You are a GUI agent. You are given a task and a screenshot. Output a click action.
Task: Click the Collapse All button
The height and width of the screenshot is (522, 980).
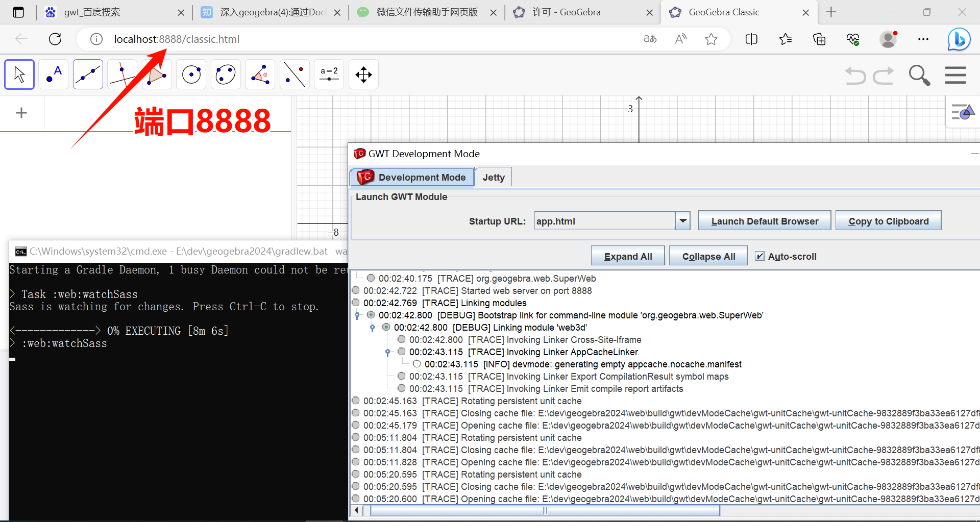(708, 256)
